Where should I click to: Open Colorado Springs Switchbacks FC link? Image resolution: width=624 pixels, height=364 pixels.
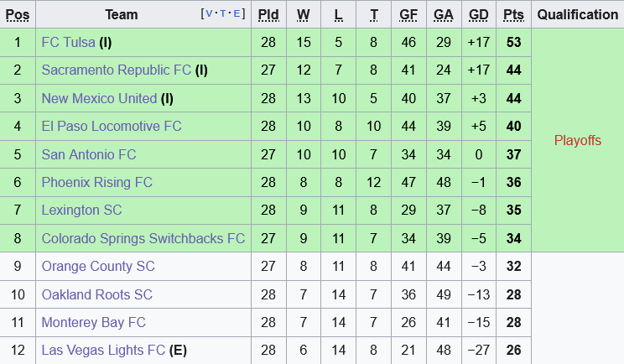click(x=143, y=238)
